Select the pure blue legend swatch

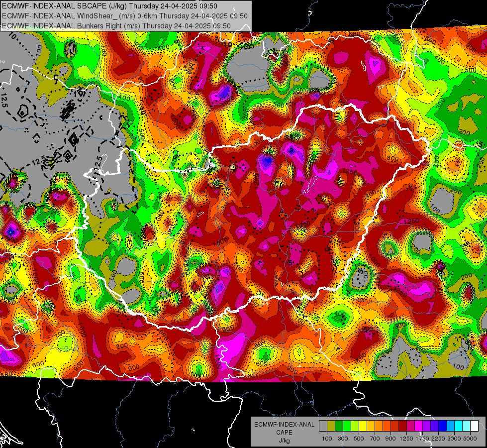click(x=443, y=426)
